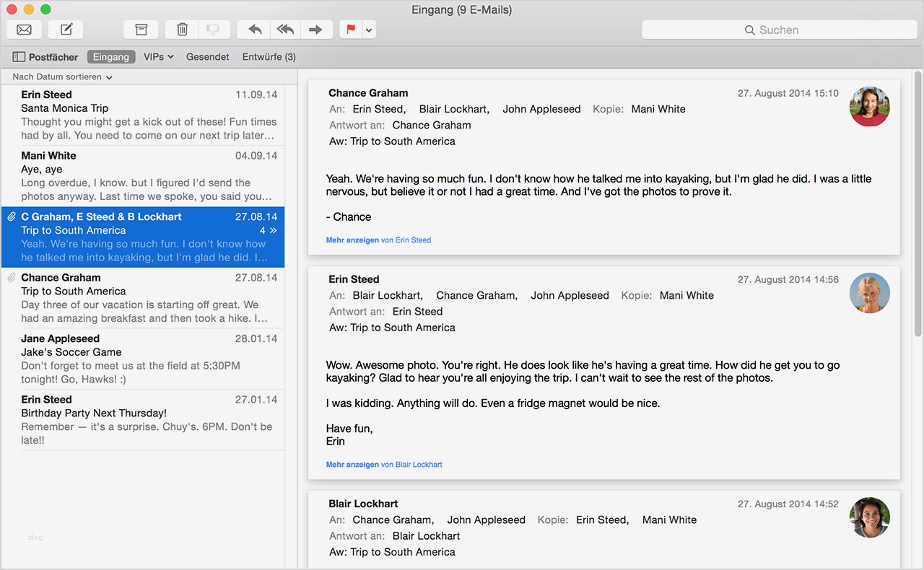
Task: Click the Get Mail envelope icon
Action: [x=24, y=30]
